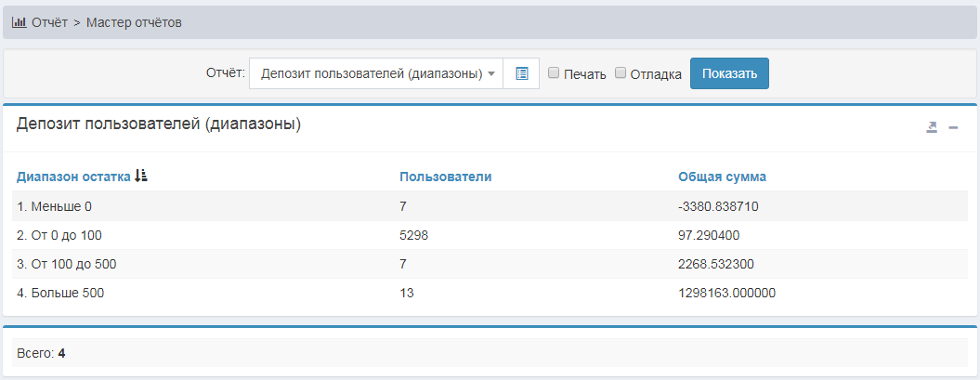Screen dimensions: 980x380
Task: Select the row '2. От 0 до 100'
Action: click(x=59, y=235)
